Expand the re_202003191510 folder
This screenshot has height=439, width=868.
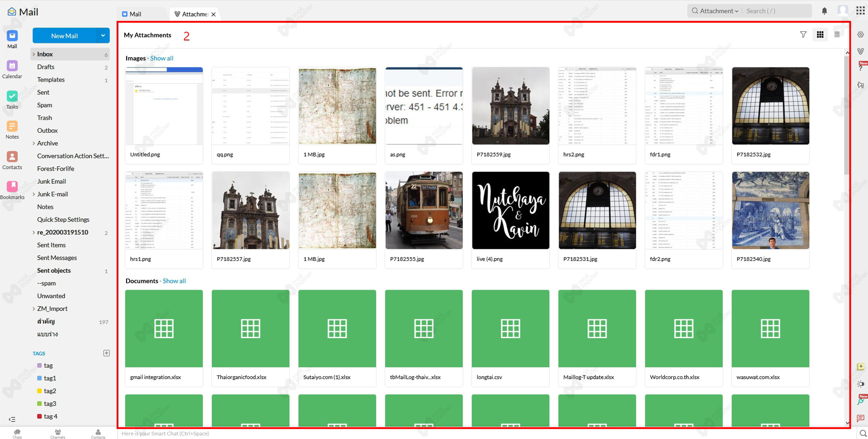pyautogui.click(x=33, y=233)
